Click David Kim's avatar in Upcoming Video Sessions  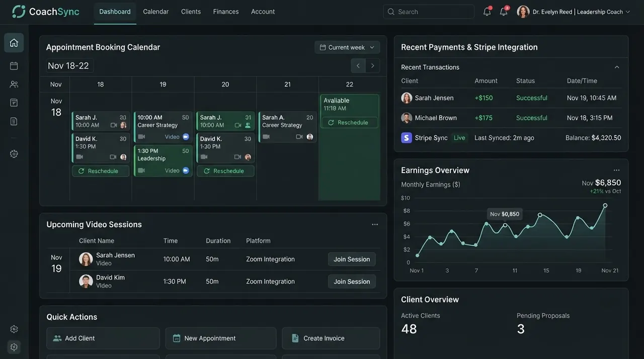pos(86,281)
